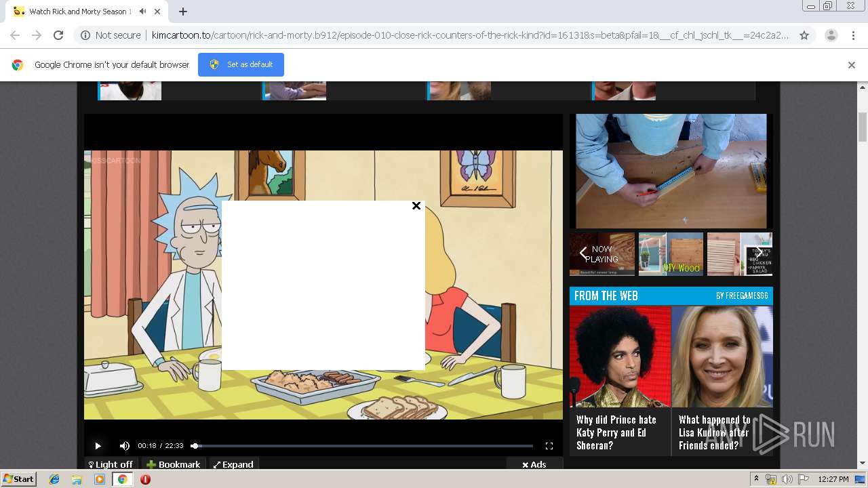This screenshot has width=868, height=488.
Task: Switch to Chrome in taskbar
Action: (122, 479)
